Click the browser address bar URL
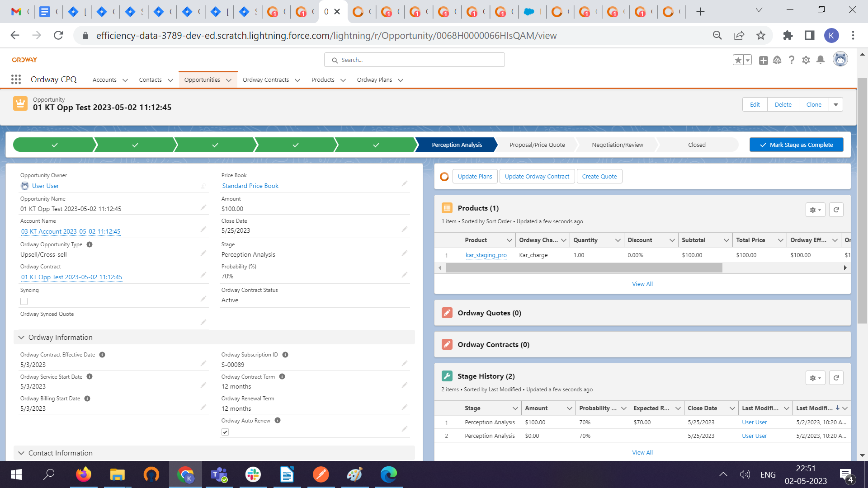 (x=326, y=35)
